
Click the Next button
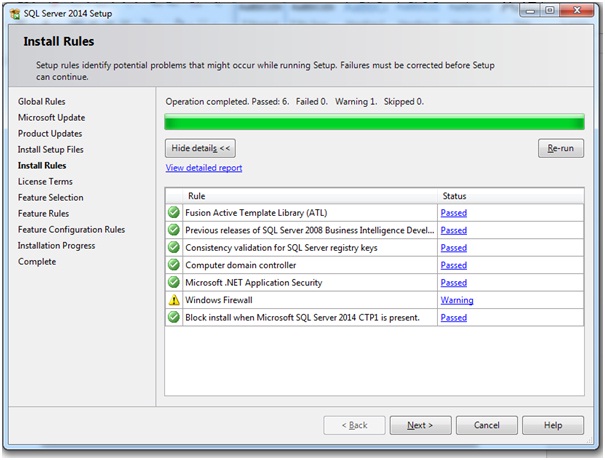[x=420, y=425]
